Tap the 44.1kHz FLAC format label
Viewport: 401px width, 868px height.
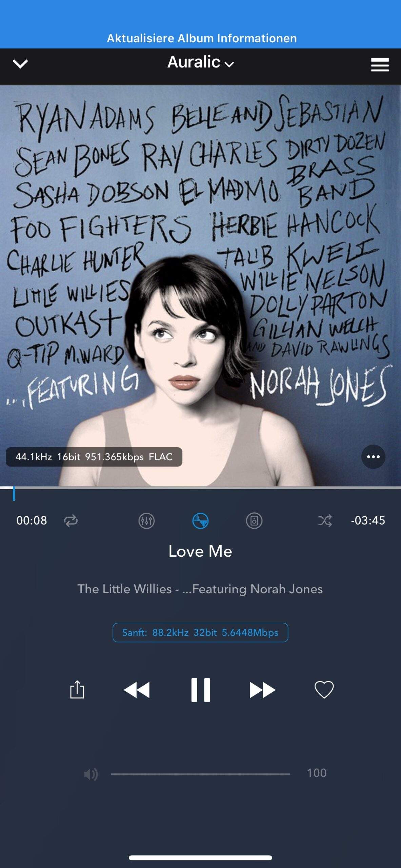pyautogui.click(x=94, y=457)
